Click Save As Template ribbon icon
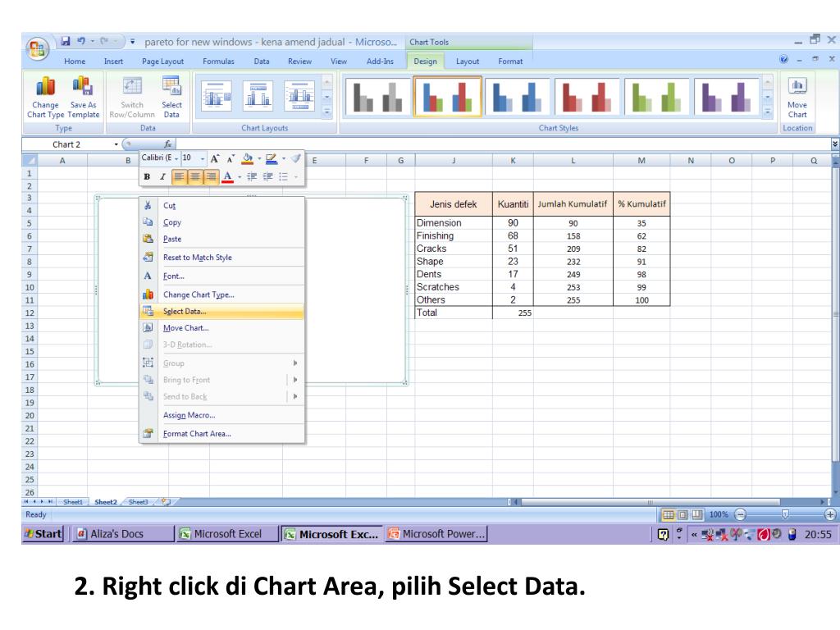Screen dimensions: 840x630 pyautogui.click(x=83, y=97)
